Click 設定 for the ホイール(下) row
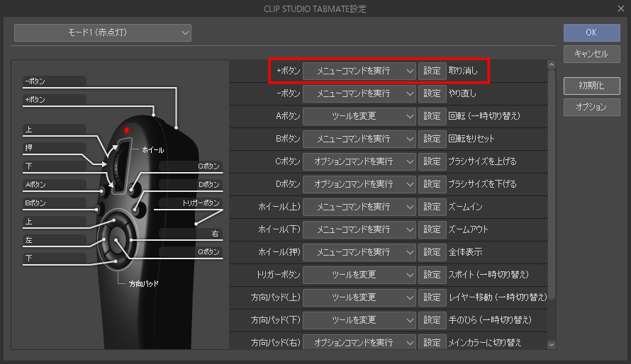The width and height of the screenshot is (631, 364). [432, 230]
